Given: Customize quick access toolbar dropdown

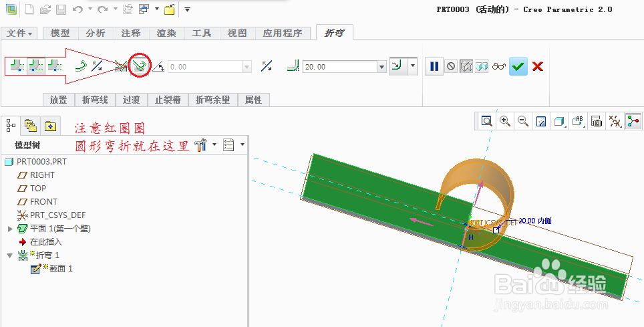Looking at the screenshot, I should point(187,9).
